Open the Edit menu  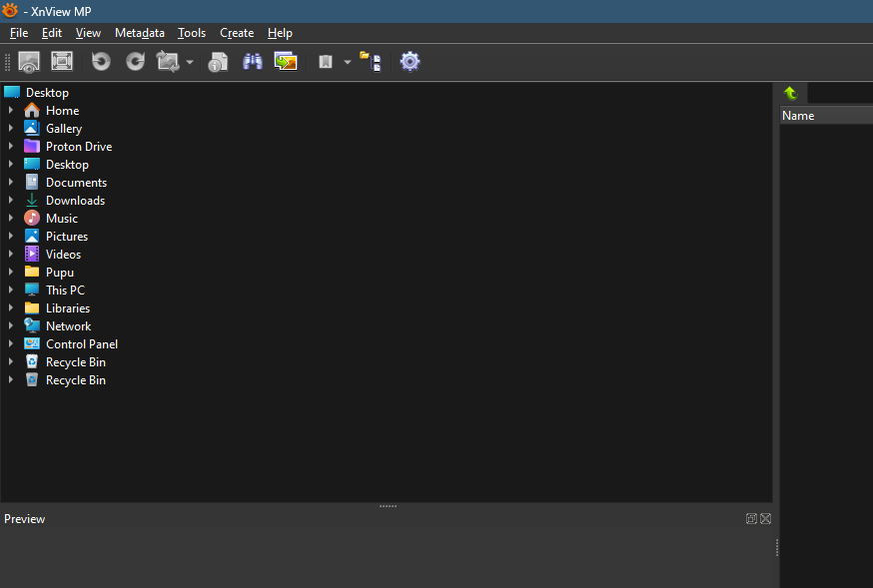point(52,33)
